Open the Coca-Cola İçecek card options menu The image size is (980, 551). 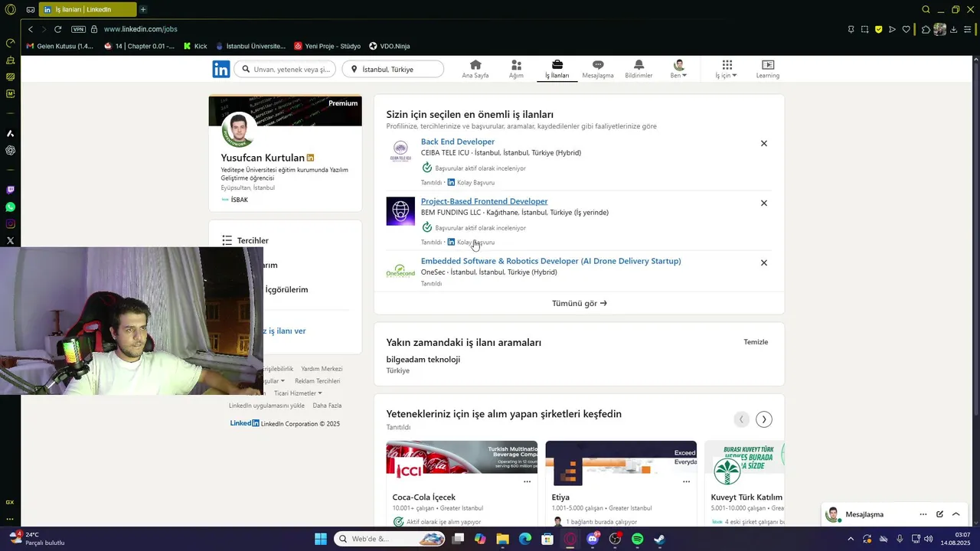pyautogui.click(x=527, y=482)
